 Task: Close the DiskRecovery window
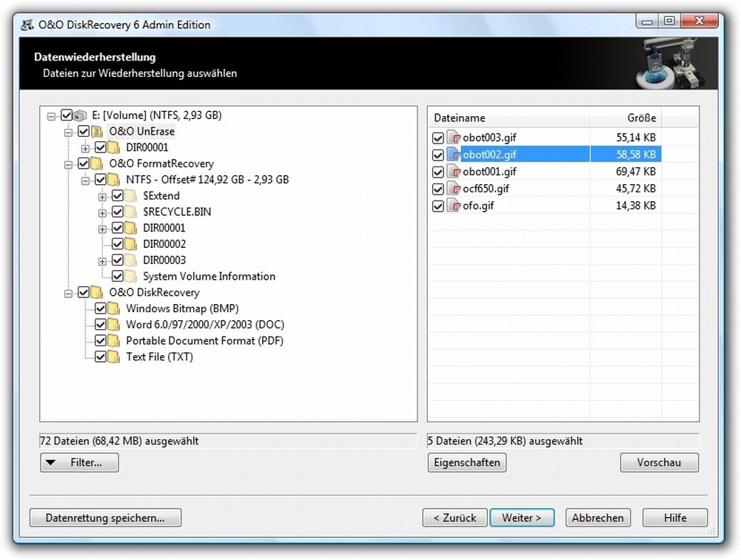pyautogui.click(x=700, y=20)
